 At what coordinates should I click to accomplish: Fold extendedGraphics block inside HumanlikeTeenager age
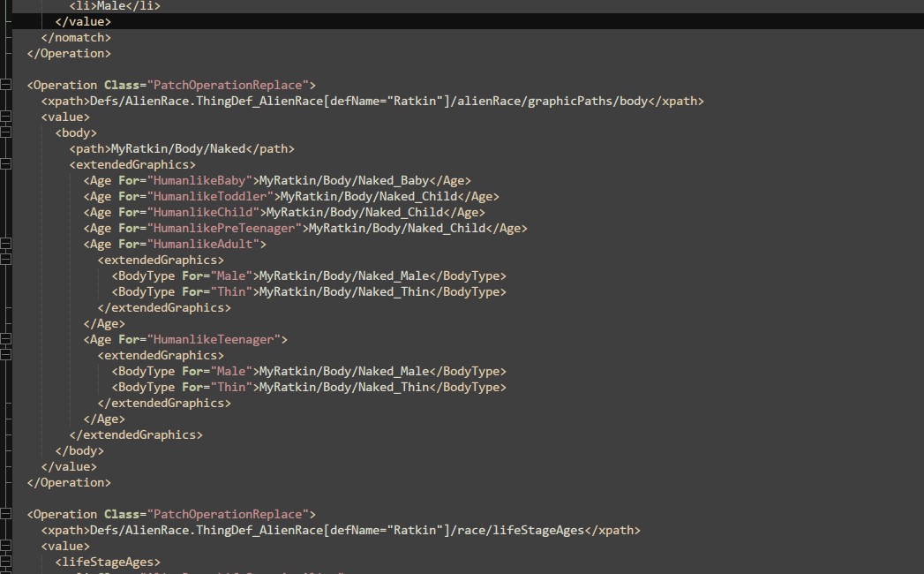[5, 356]
